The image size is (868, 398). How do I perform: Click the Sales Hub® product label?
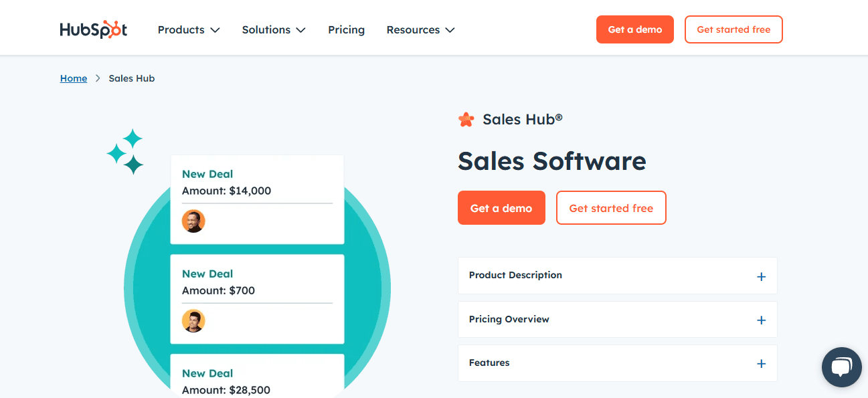523,120
